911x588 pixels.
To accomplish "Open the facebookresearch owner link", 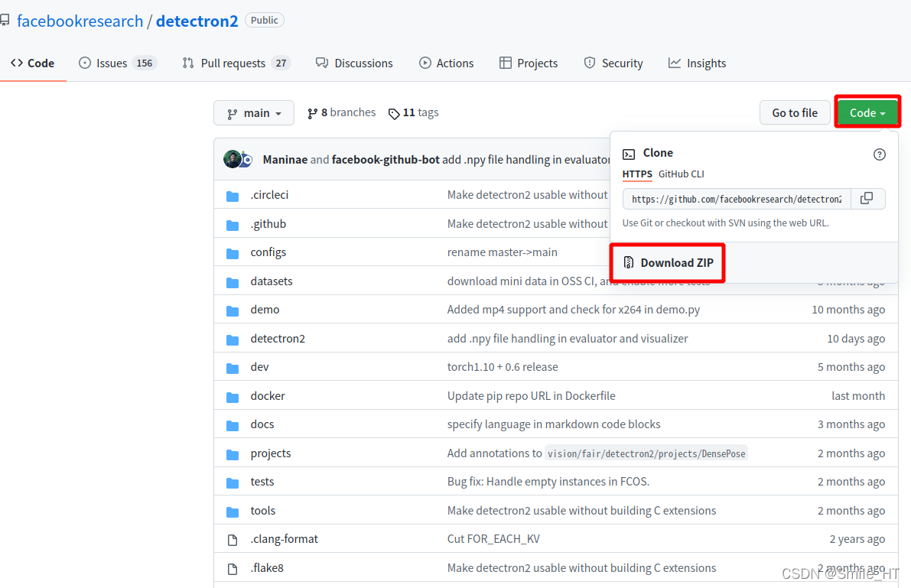I will click(80, 21).
